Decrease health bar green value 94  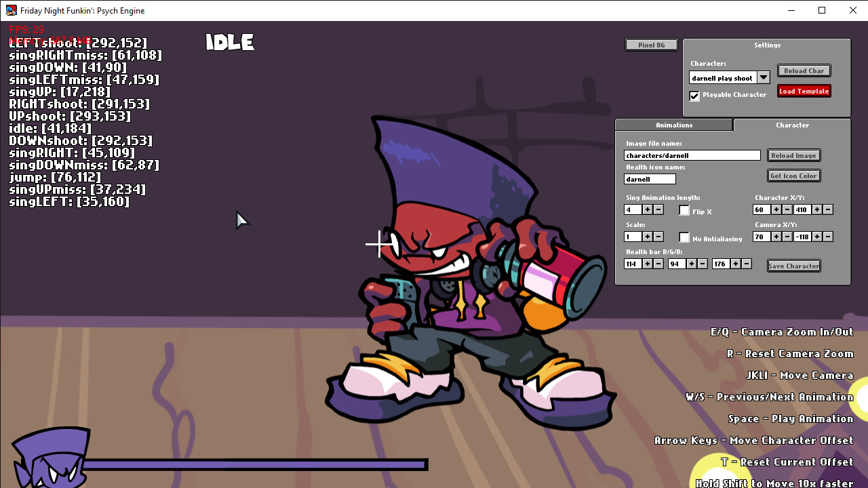(703, 264)
